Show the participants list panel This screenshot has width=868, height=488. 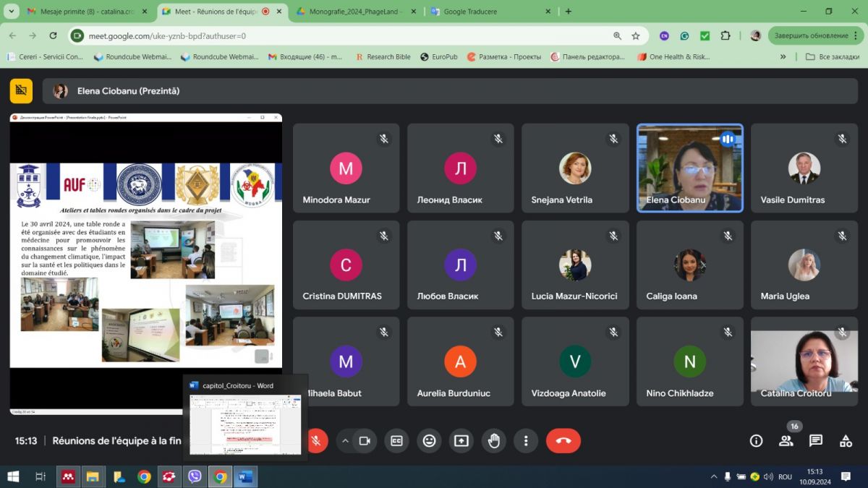(x=786, y=440)
